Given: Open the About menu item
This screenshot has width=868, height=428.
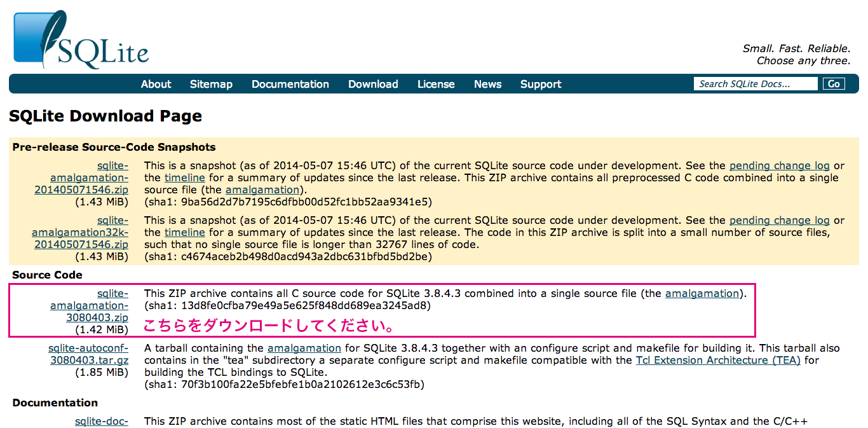Looking at the screenshot, I should pos(156,84).
